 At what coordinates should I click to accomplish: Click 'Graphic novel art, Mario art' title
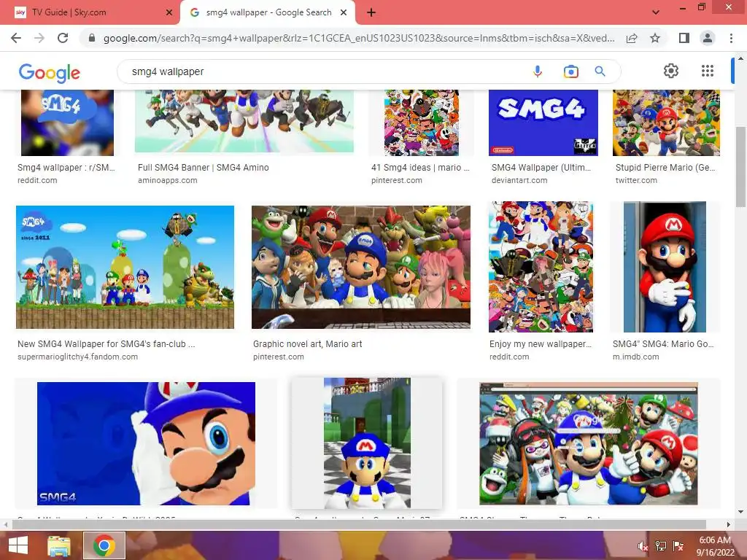point(307,344)
